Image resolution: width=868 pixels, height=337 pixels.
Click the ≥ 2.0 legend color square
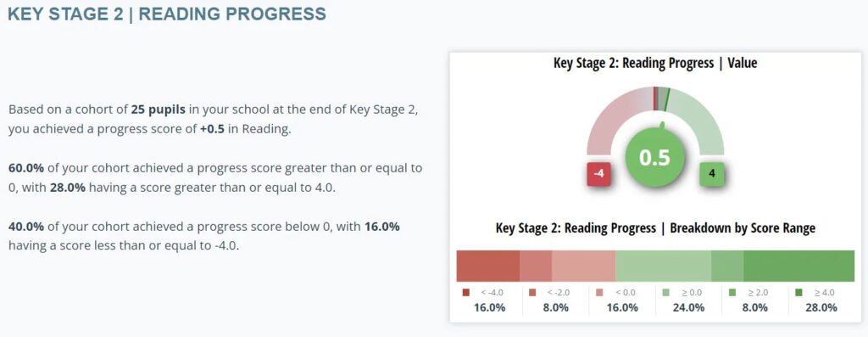coord(732,293)
